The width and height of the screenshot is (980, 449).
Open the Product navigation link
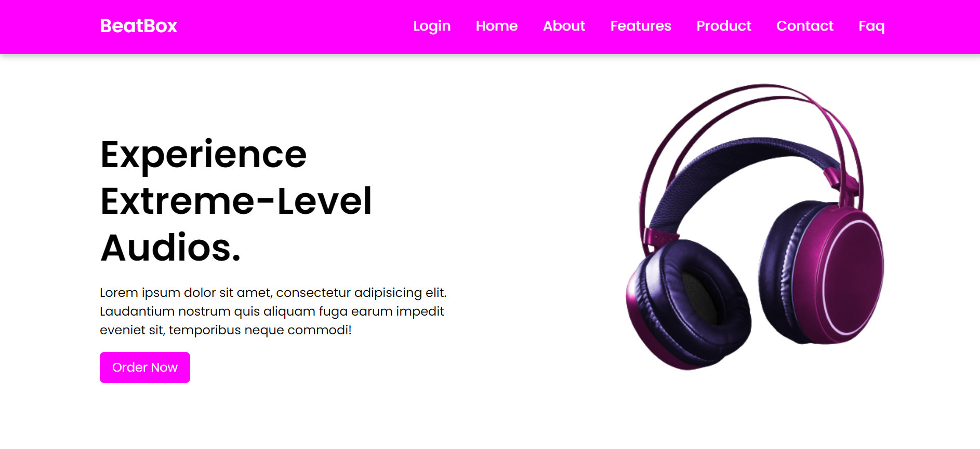pos(724,26)
